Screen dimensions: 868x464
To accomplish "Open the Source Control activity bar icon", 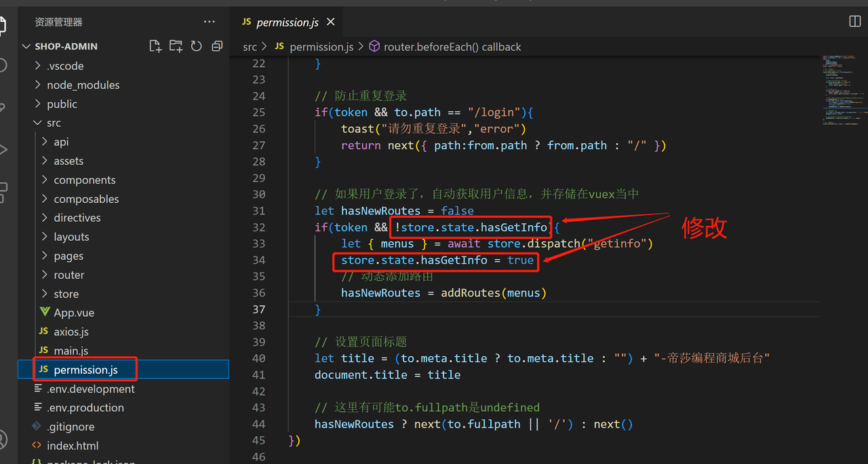I will (x=3, y=107).
